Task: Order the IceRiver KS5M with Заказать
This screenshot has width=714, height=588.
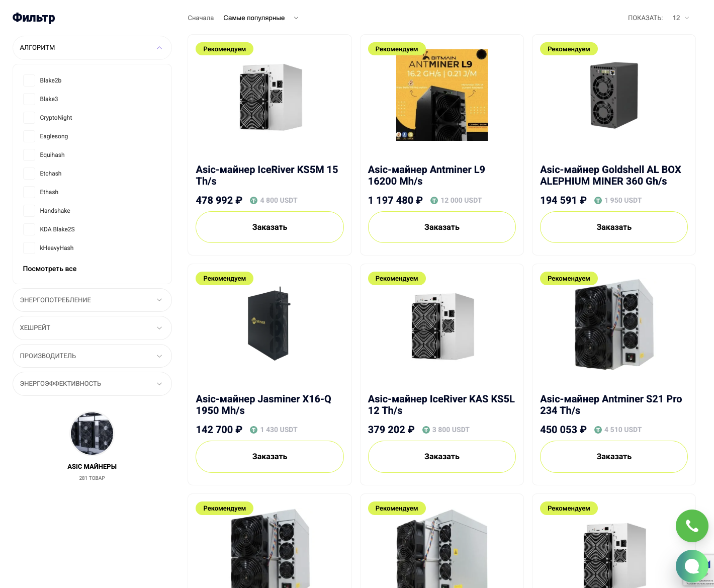Action: (x=270, y=227)
